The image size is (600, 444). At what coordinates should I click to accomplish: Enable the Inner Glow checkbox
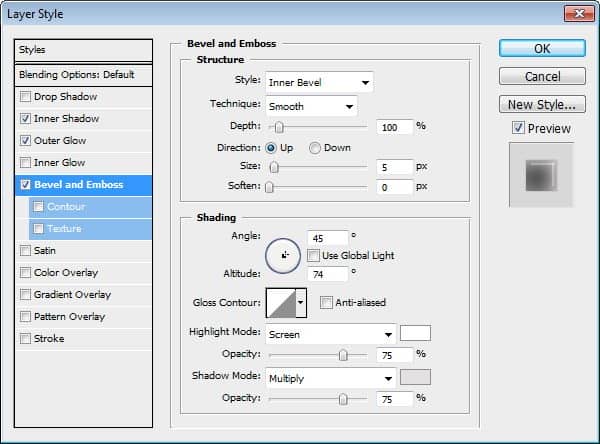25,163
